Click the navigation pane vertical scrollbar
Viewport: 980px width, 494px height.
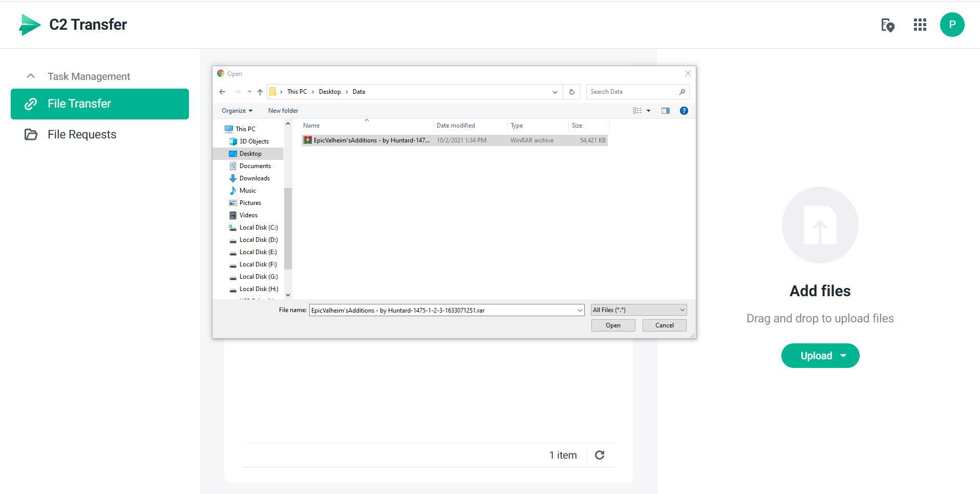288,228
